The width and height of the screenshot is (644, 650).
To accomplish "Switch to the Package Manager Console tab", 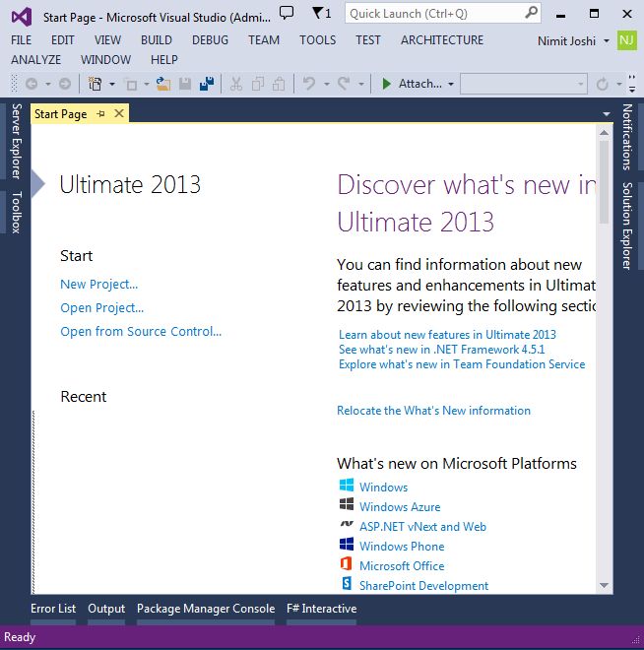I will tap(206, 609).
